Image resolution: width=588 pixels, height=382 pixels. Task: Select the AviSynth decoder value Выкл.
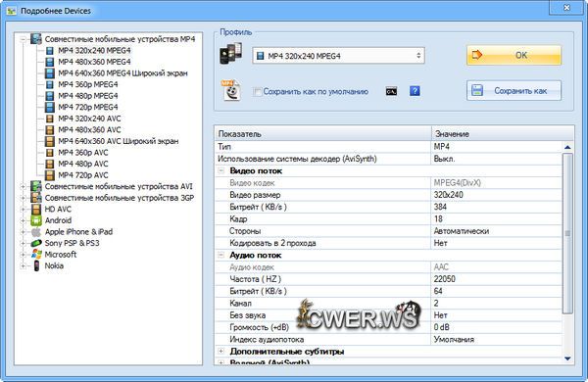pos(497,159)
